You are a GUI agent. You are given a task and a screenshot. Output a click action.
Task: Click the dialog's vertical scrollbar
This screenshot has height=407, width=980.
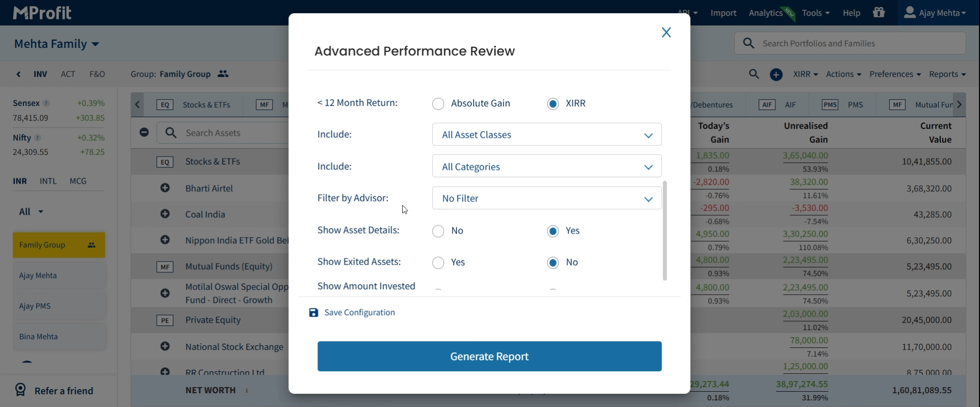pyautogui.click(x=665, y=231)
